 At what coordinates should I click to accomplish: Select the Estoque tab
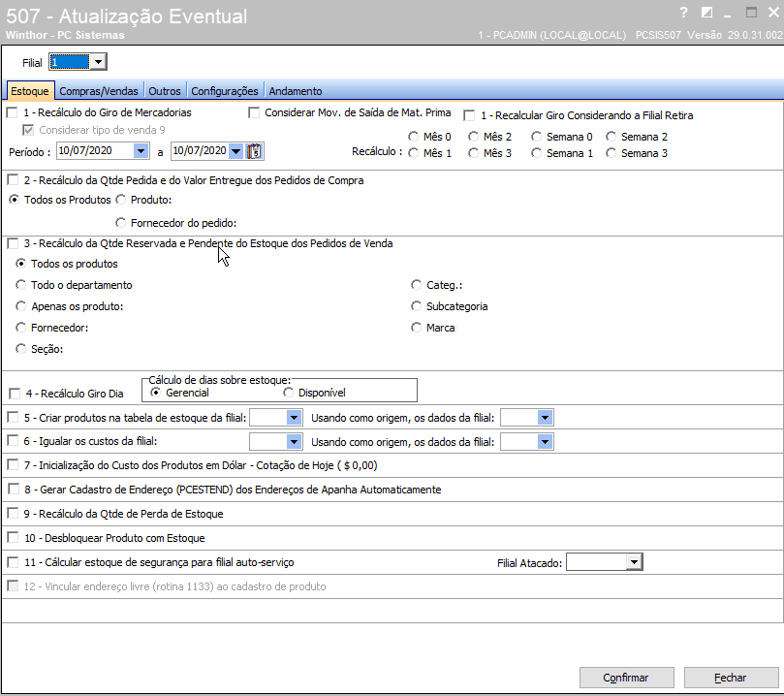click(x=30, y=91)
